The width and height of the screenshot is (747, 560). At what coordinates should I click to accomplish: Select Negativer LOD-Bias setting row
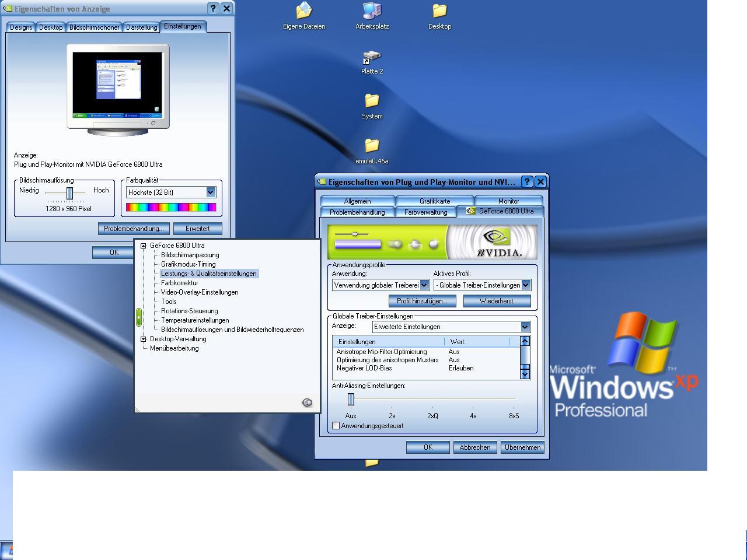[x=426, y=368]
